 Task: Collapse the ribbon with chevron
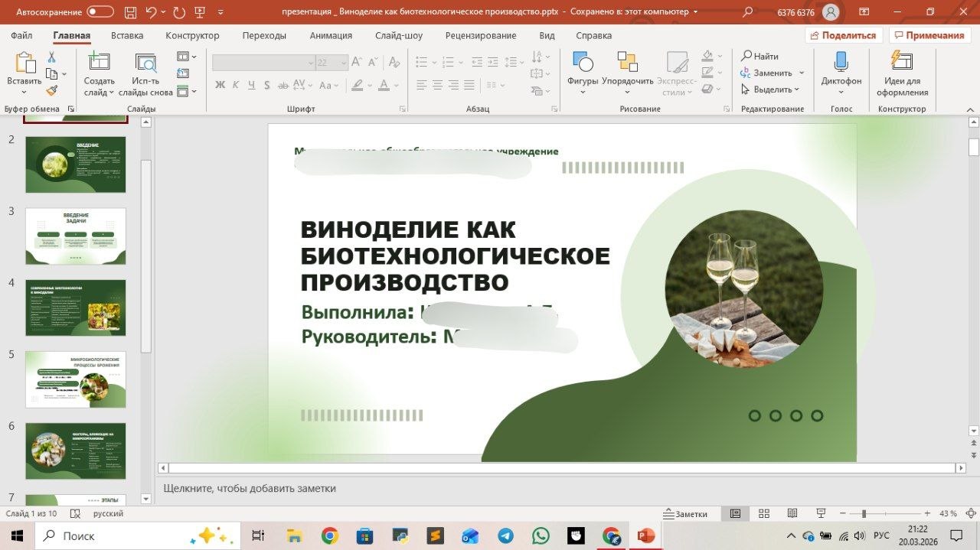(970, 109)
